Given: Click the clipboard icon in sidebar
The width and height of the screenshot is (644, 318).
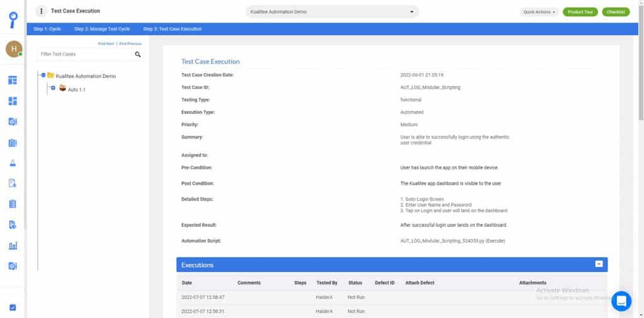Looking at the screenshot, I should (13, 204).
